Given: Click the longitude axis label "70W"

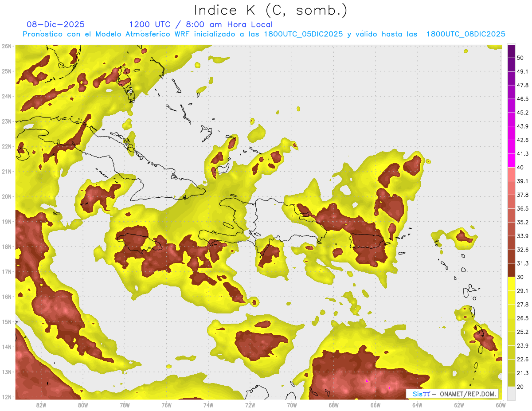Looking at the screenshot, I should [x=292, y=405].
